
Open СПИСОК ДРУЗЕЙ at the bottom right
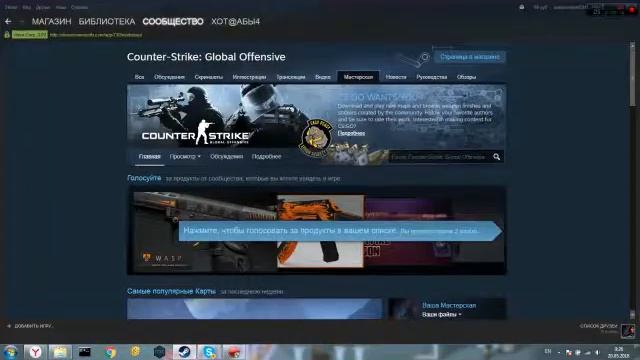(598, 326)
